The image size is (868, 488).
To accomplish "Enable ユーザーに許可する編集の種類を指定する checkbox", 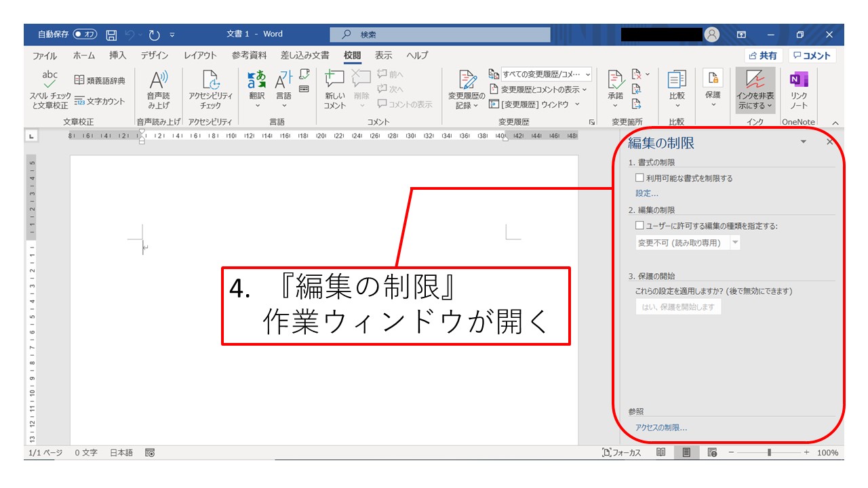I will [639, 226].
